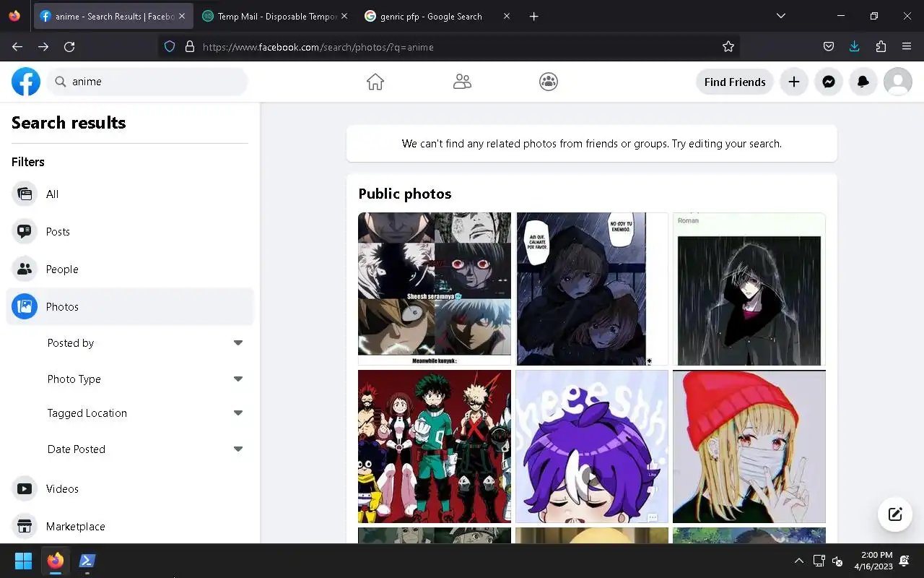The image size is (924, 578).
Task: Select the Marketplace filter icon
Action: [25, 526]
